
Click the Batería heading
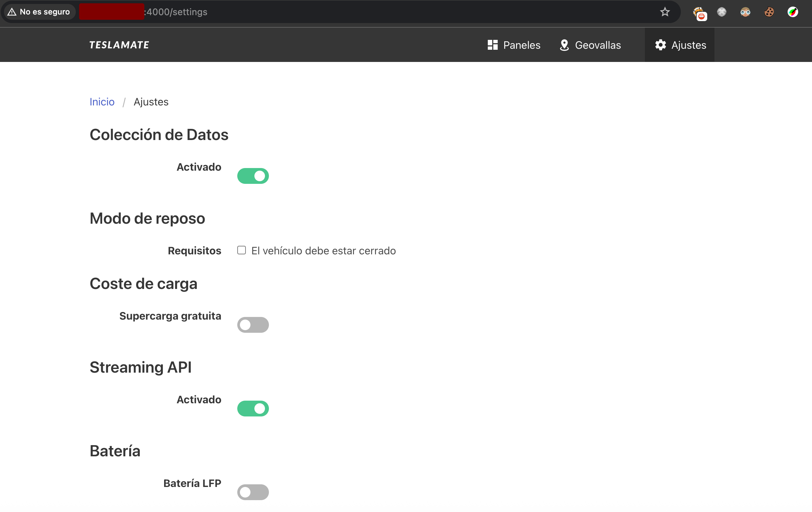click(x=115, y=451)
